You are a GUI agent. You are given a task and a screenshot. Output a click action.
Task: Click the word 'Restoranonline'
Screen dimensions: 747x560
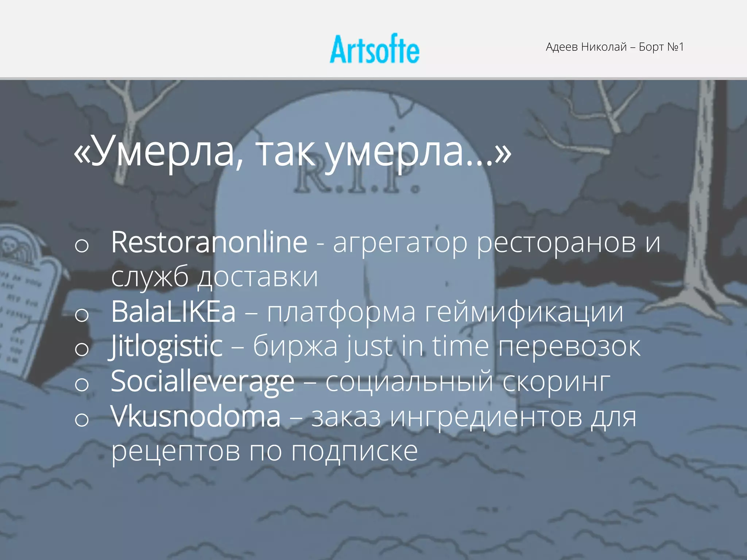pos(209,242)
